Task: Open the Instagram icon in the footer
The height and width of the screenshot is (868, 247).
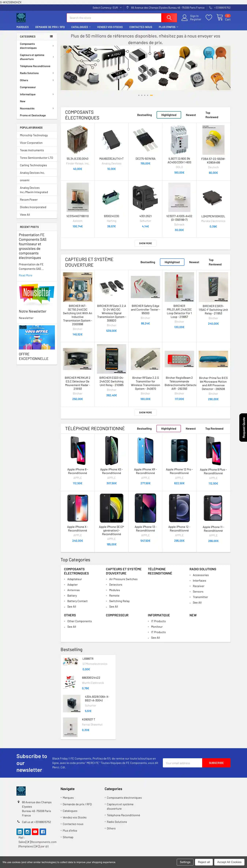Action: (x=28, y=832)
